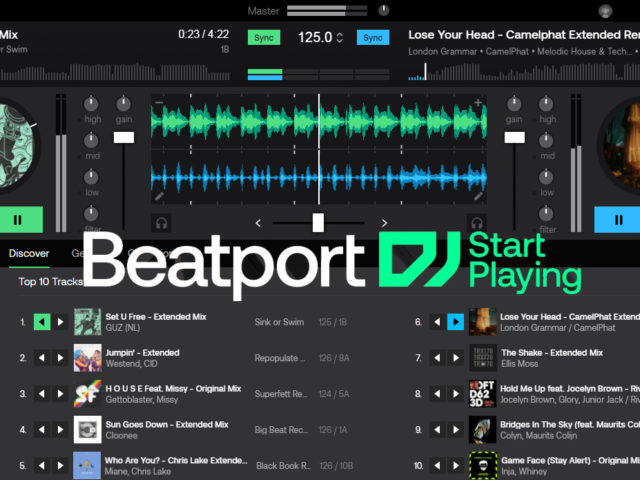640x480 pixels.
Task: Select Sun Goes Down album thumbnail
Action: point(87,429)
